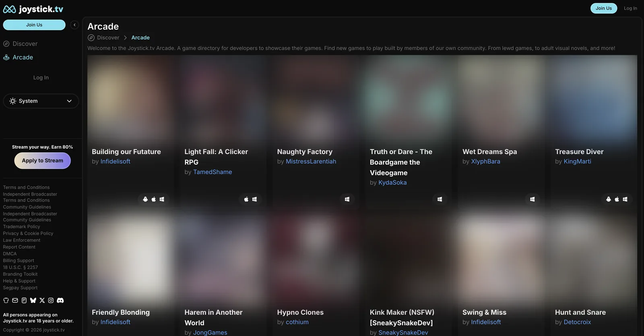Open the merch store t-shirt icon
Viewport: 644px width, 336px height.
(6, 301)
